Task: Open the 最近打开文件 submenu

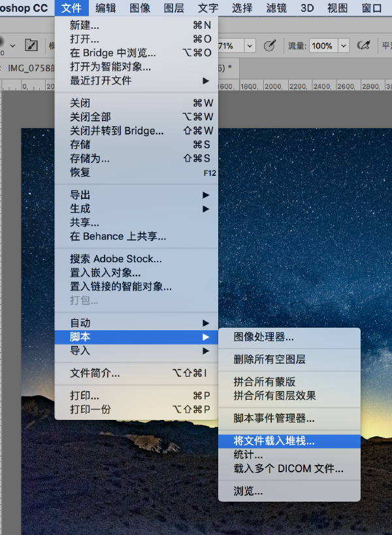Action: [x=137, y=80]
